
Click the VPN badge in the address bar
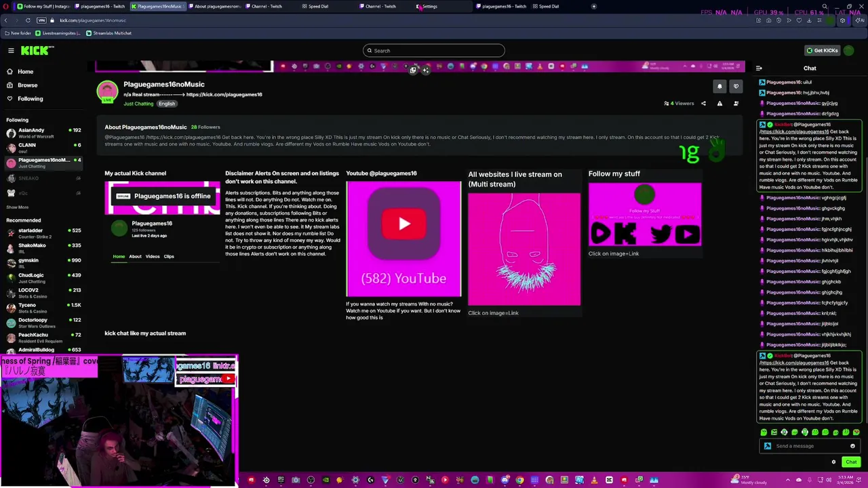[41, 20]
